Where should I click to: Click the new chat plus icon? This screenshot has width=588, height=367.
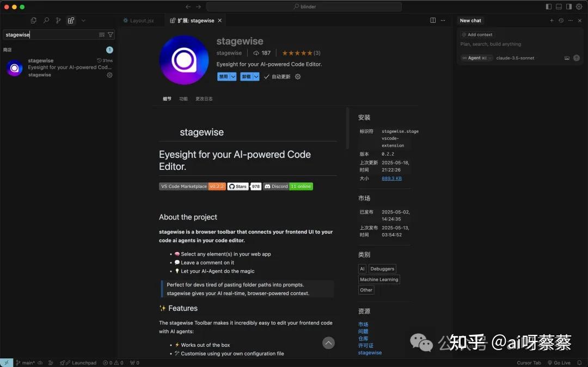552,20
